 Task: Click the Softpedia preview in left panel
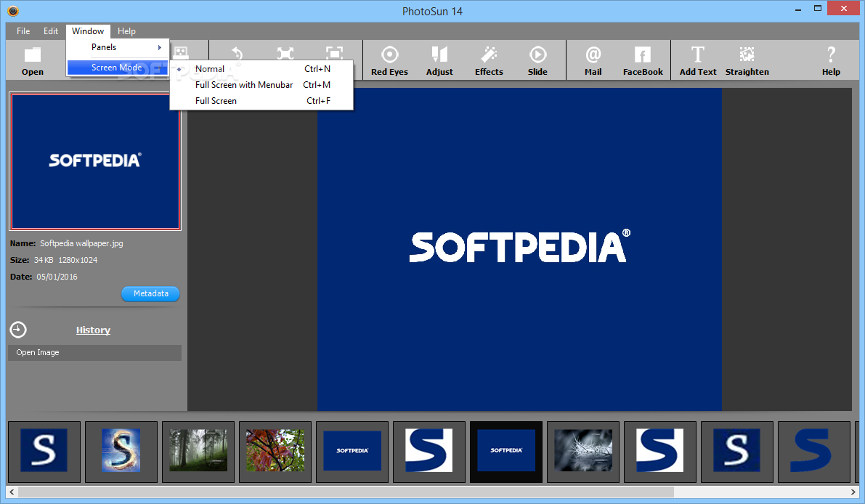pyautogui.click(x=95, y=161)
